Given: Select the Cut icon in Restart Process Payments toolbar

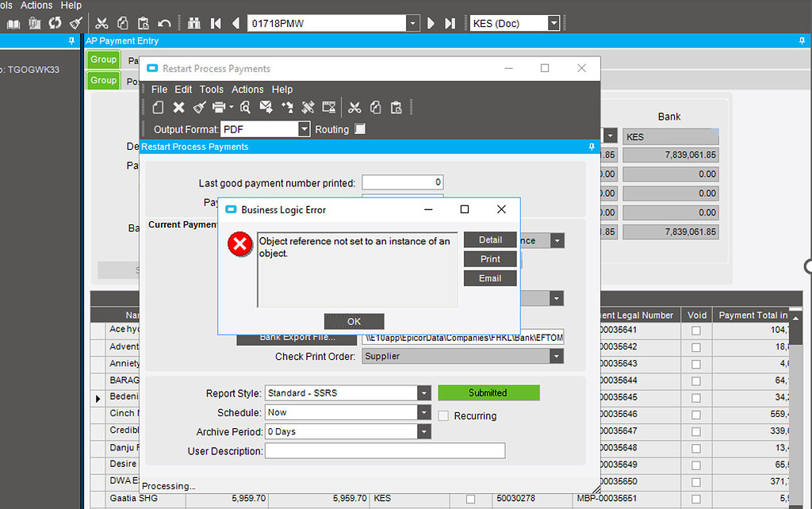Looking at the screenshot, I should click(x=355, y=107).
